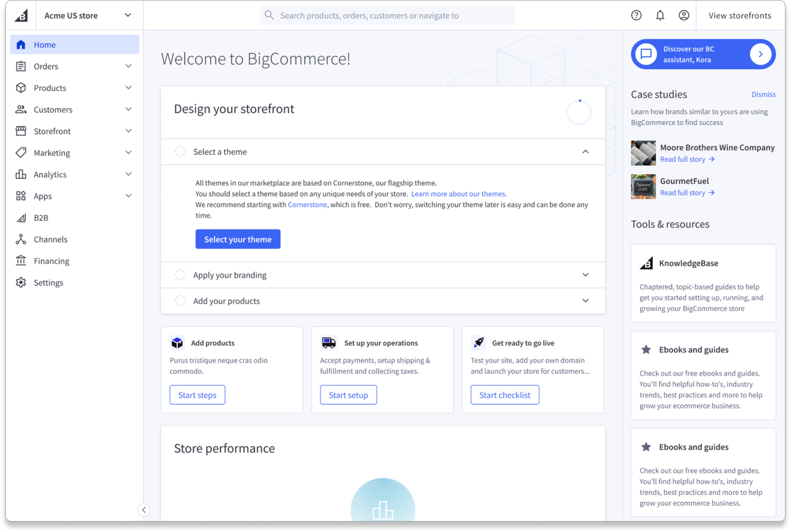Click the Select your theme button

coord(238,239)
